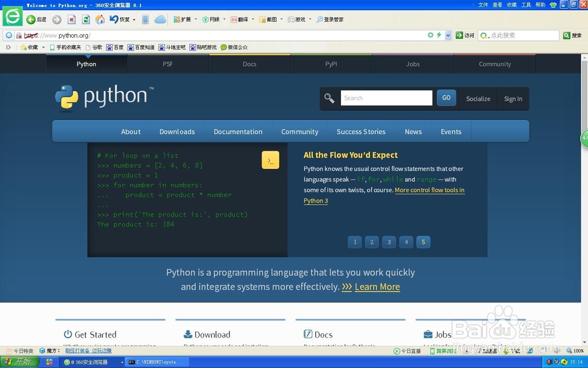The height and width of the screenshot is (368, 588).
Task: Restore closed tab with 恢复 button
Action: point(119,19)
